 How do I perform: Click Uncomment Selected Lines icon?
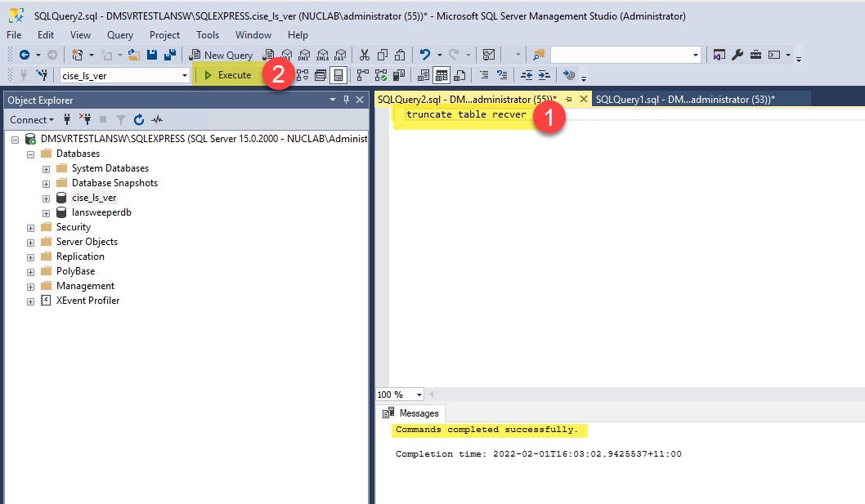coord(502,75)
